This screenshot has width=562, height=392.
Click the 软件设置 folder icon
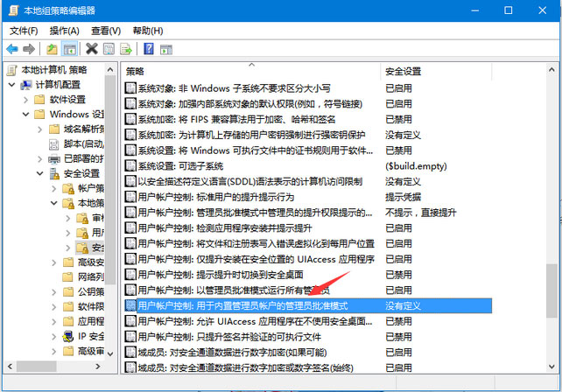click(39, 99)
